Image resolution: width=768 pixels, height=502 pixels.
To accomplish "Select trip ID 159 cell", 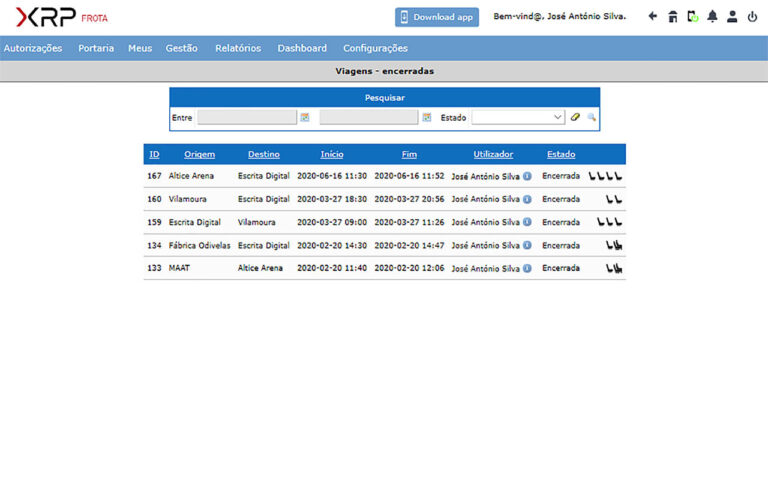I will point(154,222).
